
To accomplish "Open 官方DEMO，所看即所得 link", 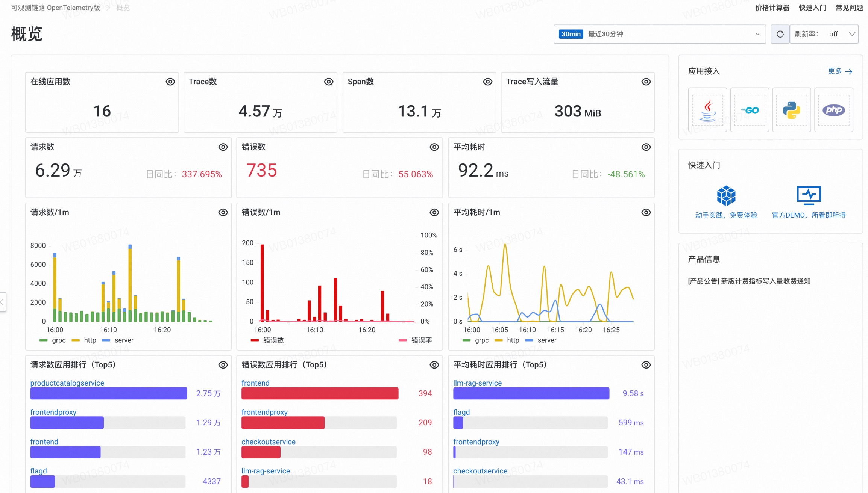I will (809, 215).
